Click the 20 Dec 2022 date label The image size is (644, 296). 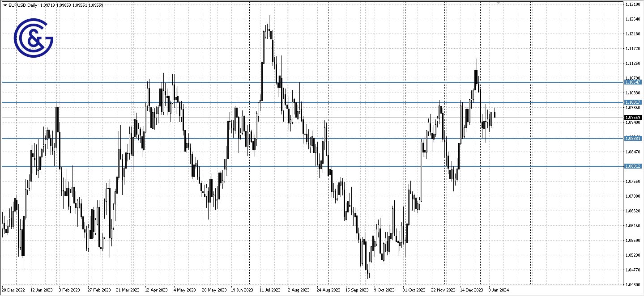pos(15,290)
